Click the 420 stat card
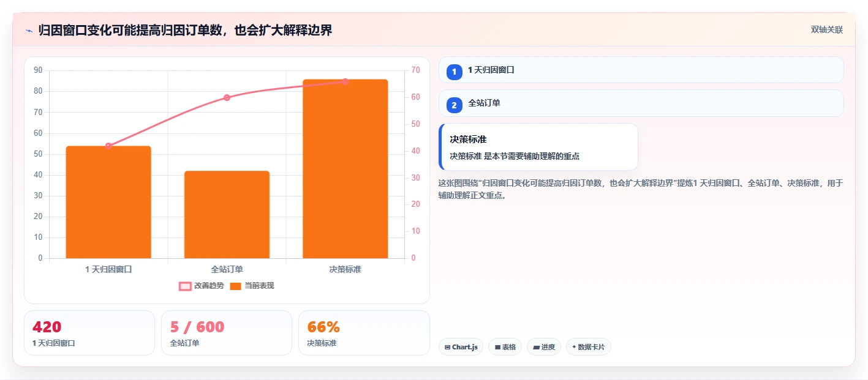Screen dimensions: 868x380 (89, 333)
